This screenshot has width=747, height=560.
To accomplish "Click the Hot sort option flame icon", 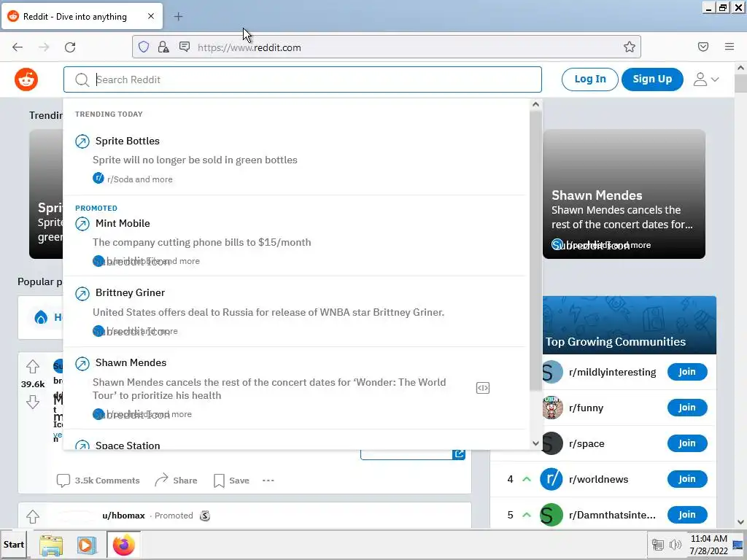I will pyautogui.click(x=41, y=318).
